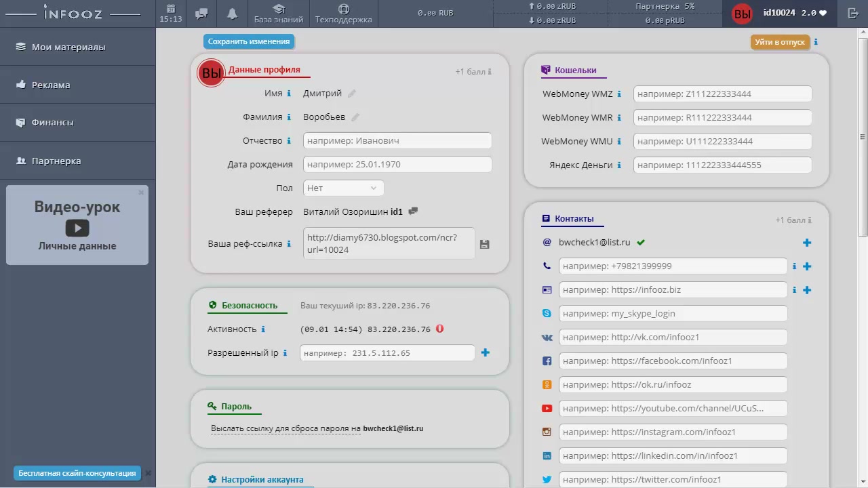Click the Дата рождения input field

(x=397, y=165)
